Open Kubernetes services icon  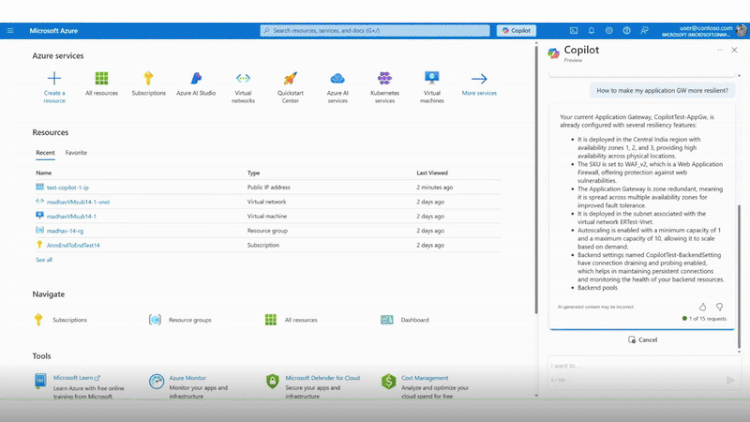(385, 78)
